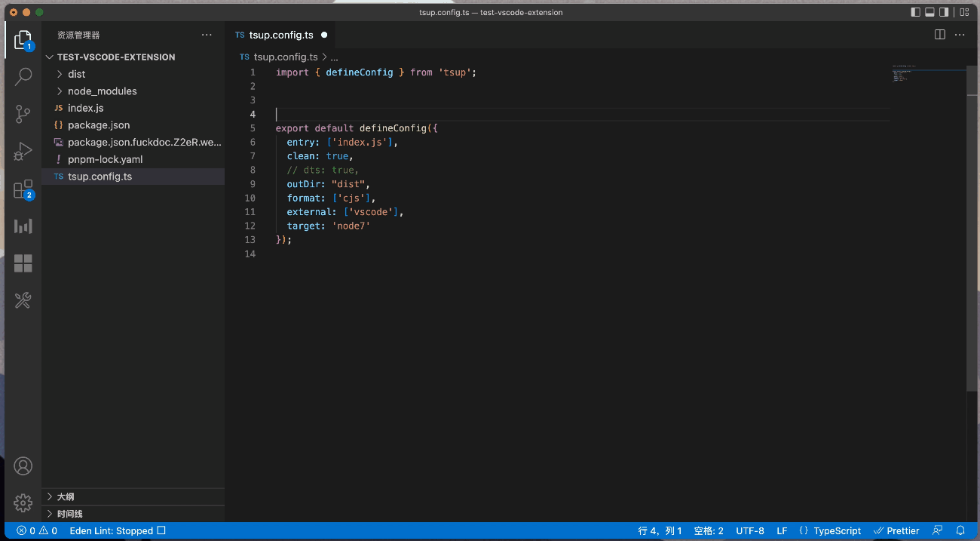980x541 pixels.
Task: Open notifications bell in status bar
Action: (x=960, y=530)
